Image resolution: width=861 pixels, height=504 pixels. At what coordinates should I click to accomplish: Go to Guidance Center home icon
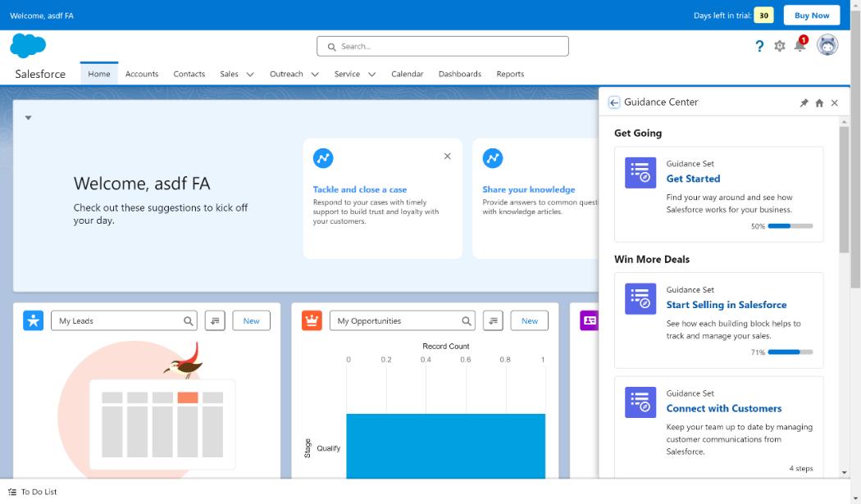click(x=819, y=103)
